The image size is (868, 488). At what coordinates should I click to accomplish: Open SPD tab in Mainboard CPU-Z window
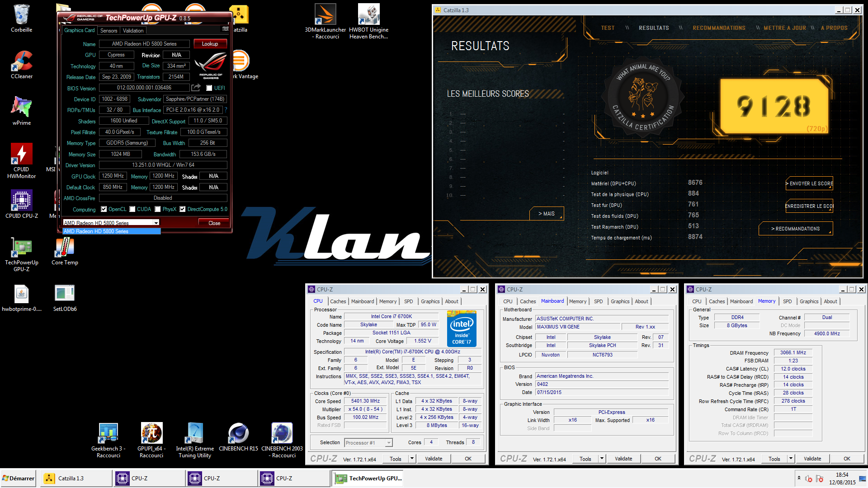[599, 301]
